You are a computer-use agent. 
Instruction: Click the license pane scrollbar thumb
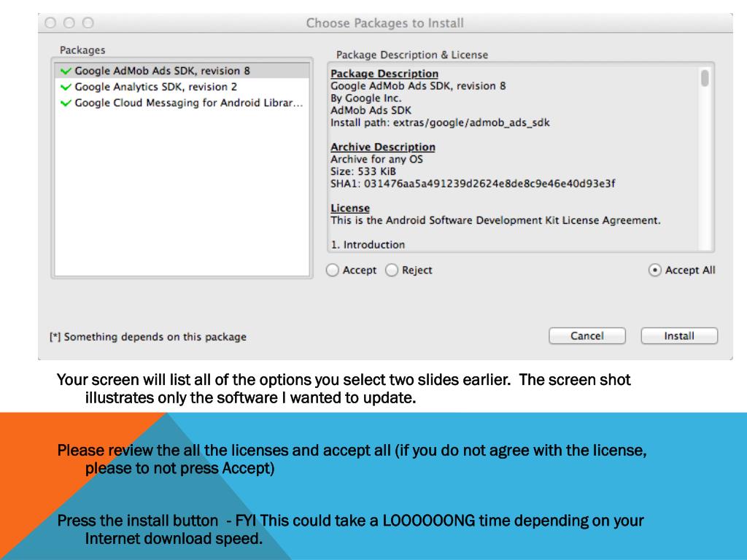pos(705,78)
